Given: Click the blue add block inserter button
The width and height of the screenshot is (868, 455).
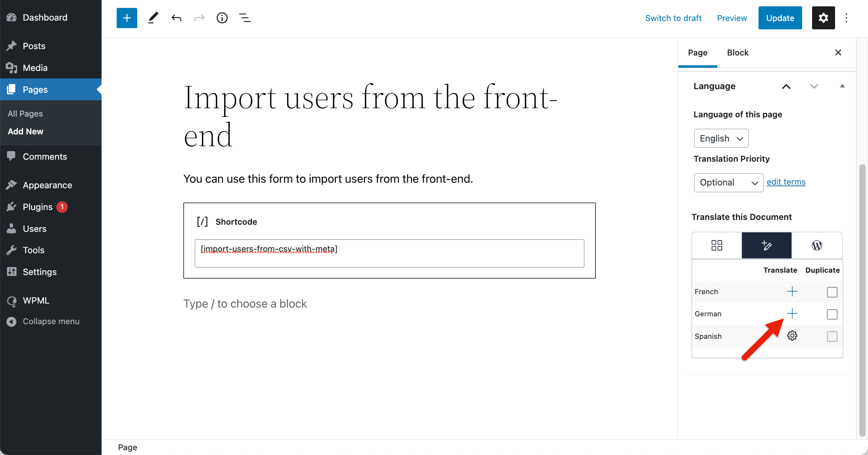Looking at the screenshot, I should [127, 18].
